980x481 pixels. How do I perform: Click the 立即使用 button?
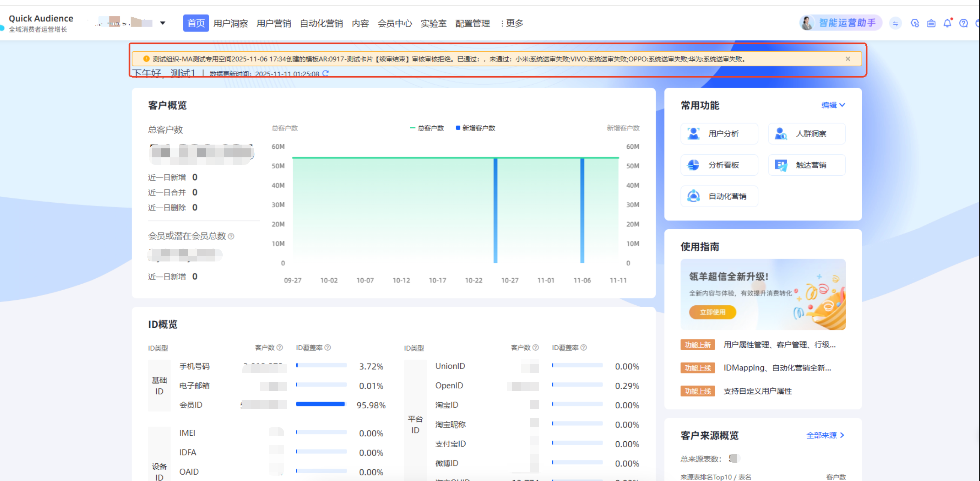click(x=712, y=312)
